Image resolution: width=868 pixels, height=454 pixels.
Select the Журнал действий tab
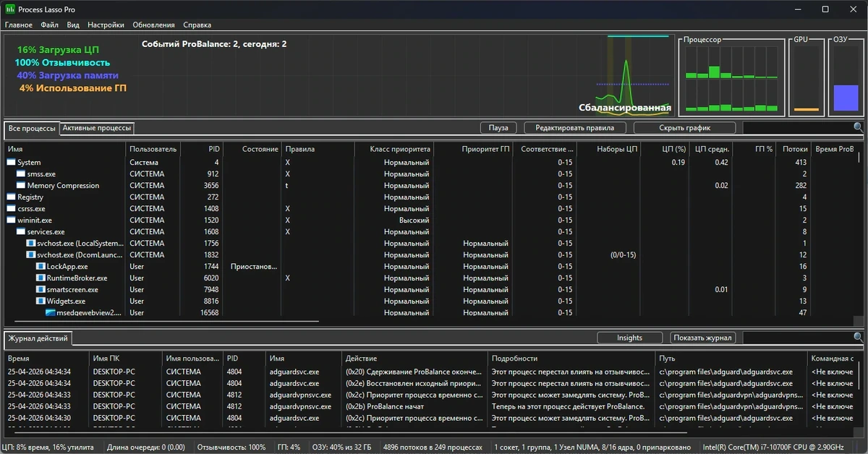[x=38, y=338]
